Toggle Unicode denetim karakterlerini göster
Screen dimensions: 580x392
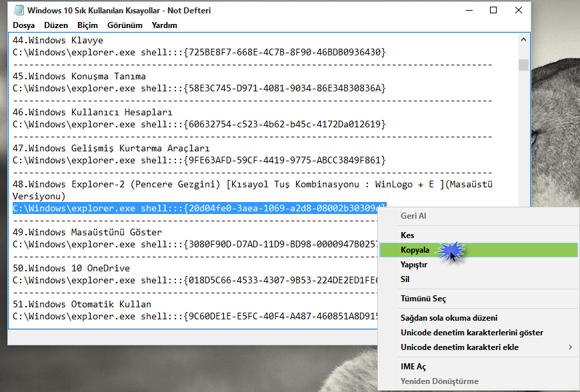[x=479, y=333]
